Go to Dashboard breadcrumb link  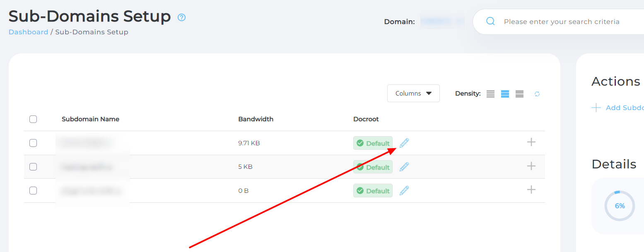tap(28, 32)
